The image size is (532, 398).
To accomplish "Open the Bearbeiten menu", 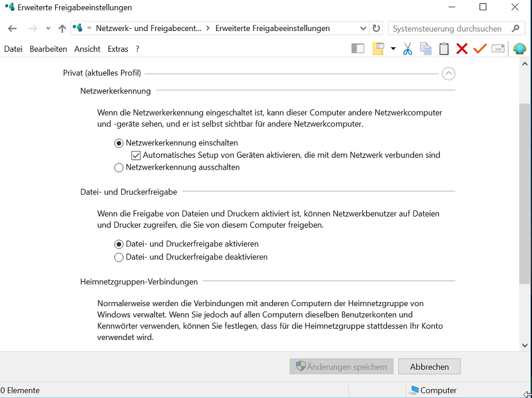I will click(48, 49).
